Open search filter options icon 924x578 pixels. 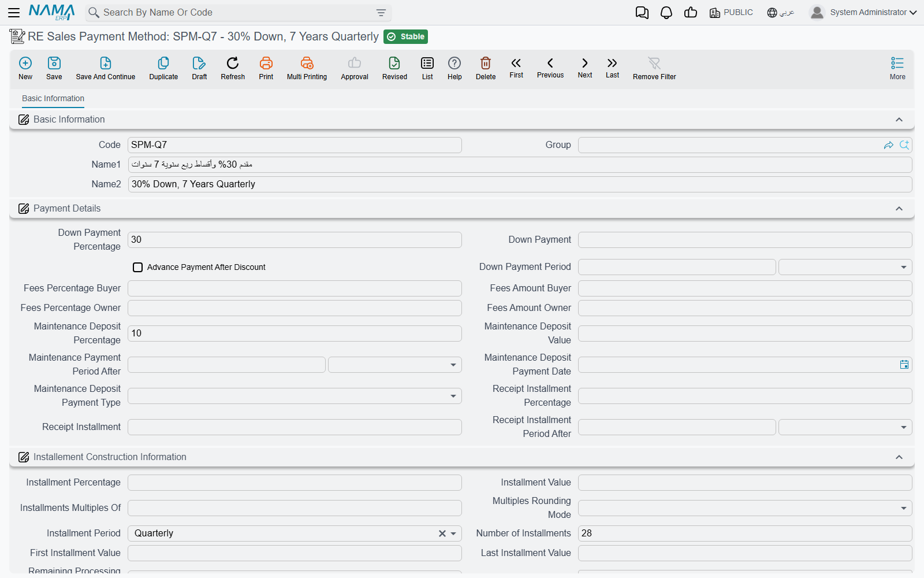pos(381,12)
